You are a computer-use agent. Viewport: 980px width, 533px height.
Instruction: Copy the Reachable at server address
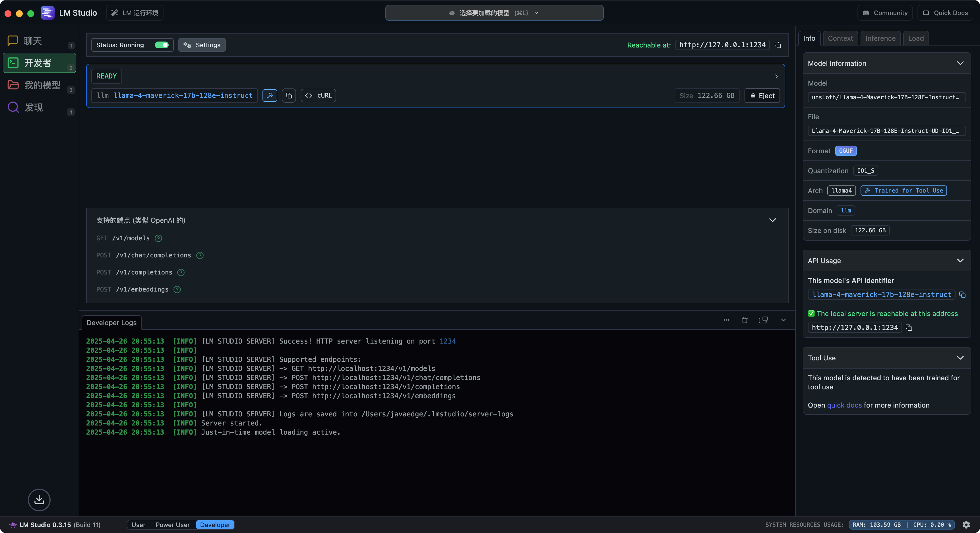(778, 45)
